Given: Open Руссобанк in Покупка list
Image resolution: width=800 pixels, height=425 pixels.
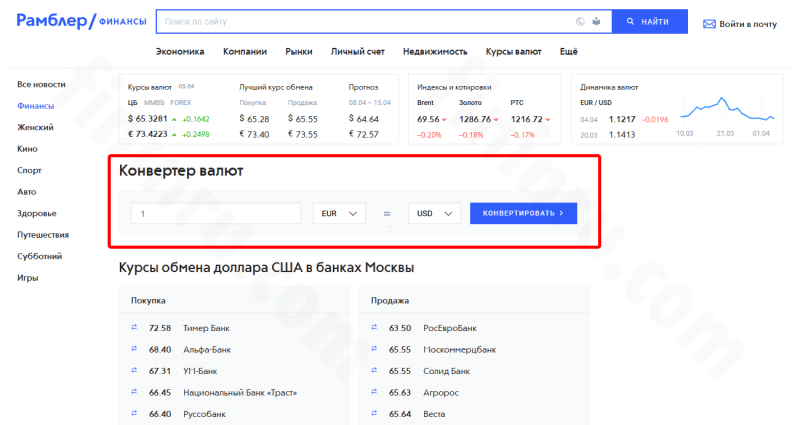Looking at the screenshot, I should click(x=204, y=414).
